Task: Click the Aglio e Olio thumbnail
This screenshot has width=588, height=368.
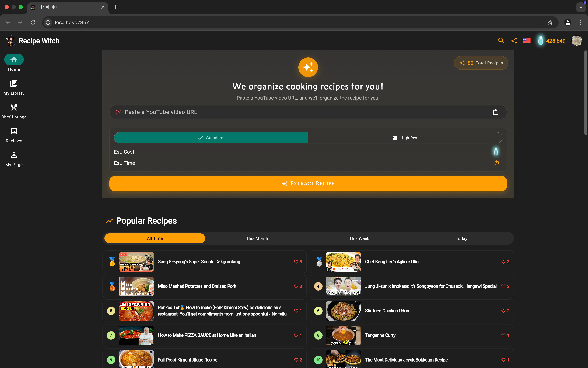Action: click(x=343, y=262)
